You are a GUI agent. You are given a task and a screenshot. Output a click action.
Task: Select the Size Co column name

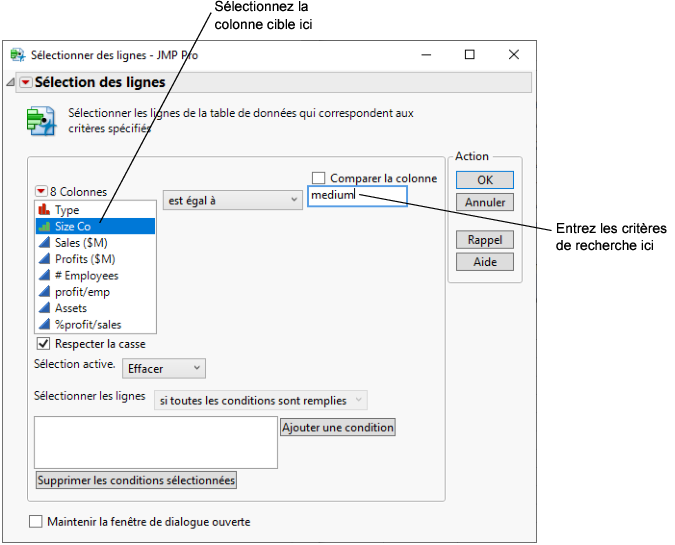(x=73, y=226)
